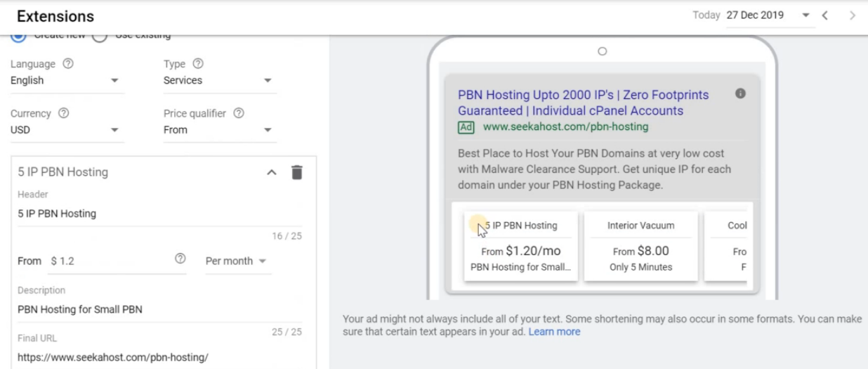Click the Header text input field
The height and width of the screenshot is (369, 868).
[159, 214]
